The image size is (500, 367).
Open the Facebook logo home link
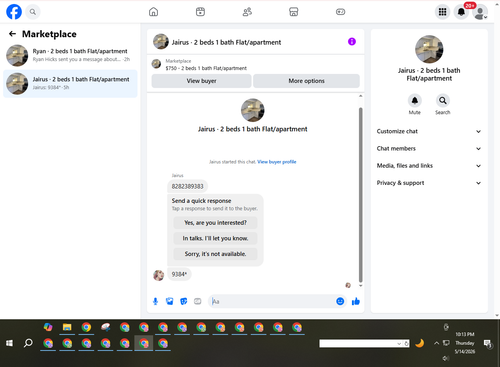point(14,12)
